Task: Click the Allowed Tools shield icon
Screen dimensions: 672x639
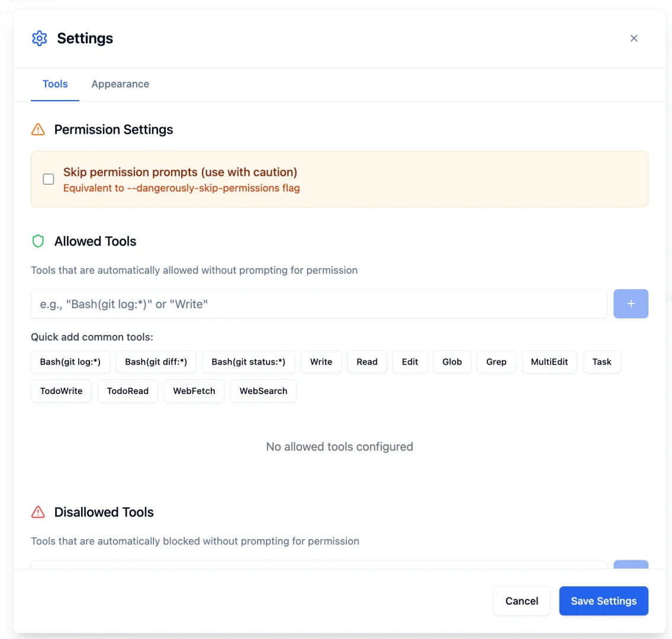Action: coord(38,241)
